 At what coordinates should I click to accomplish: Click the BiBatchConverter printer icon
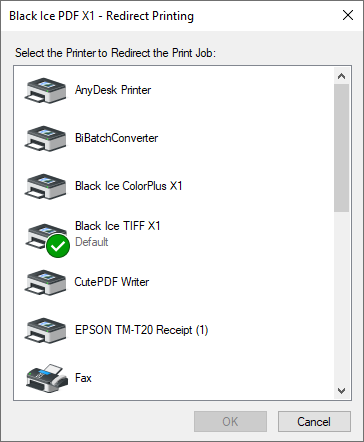click(x=45, y=138)
